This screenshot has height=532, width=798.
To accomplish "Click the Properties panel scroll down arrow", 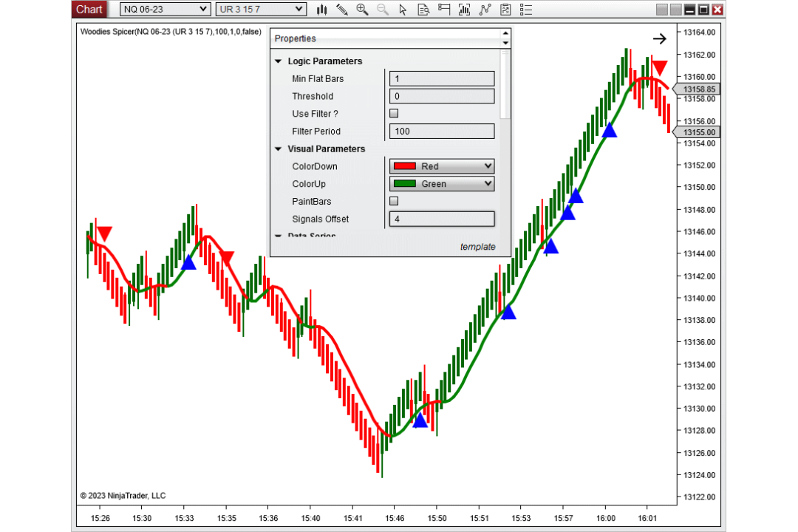I will pyautogui.click(x=505, y=44).
